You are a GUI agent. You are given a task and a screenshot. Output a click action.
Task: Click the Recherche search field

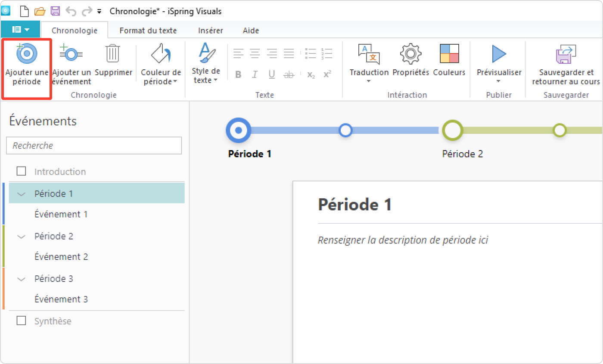pos(94,145)
